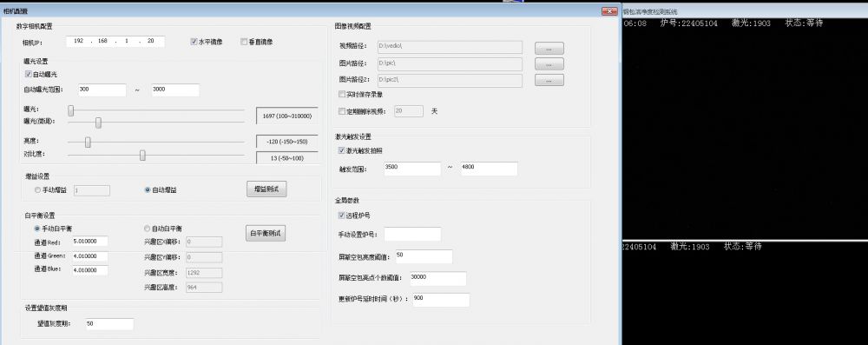The width and height of the screenshot is (868, 345).
Task: Click the 对比度 slider handle
Action: (142, 156)
